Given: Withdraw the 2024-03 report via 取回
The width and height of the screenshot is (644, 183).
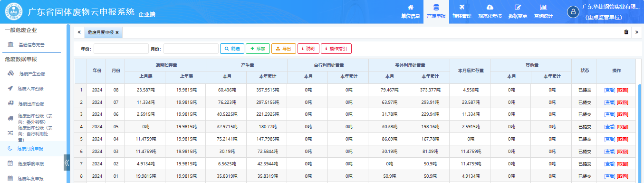Looking at the screenshot, I should [622, 152].
